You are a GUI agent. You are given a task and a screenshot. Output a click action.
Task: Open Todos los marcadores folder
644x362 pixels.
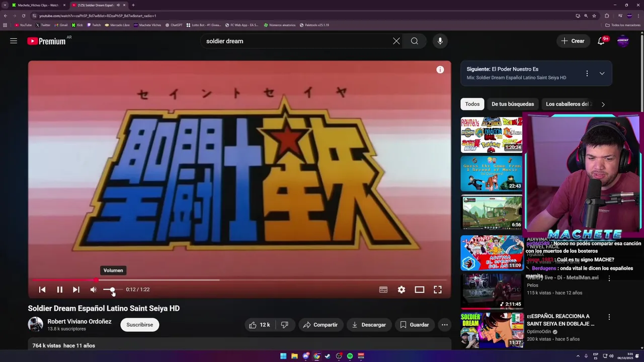(x=623, y=25)
